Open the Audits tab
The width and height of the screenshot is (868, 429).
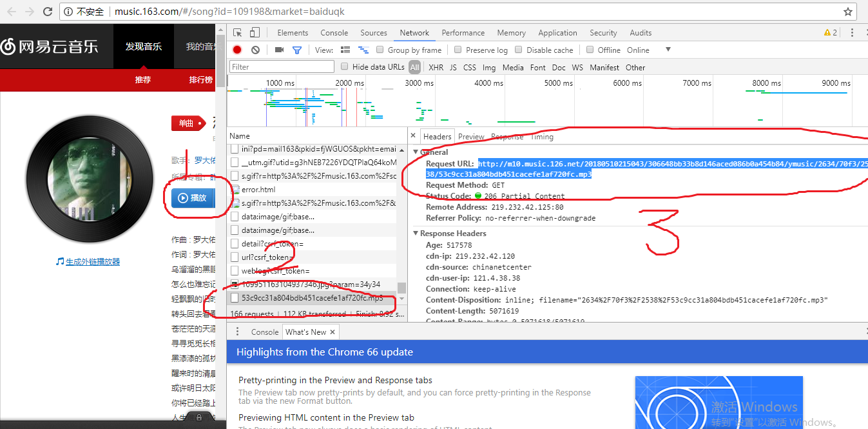click(x=641, y=32)
